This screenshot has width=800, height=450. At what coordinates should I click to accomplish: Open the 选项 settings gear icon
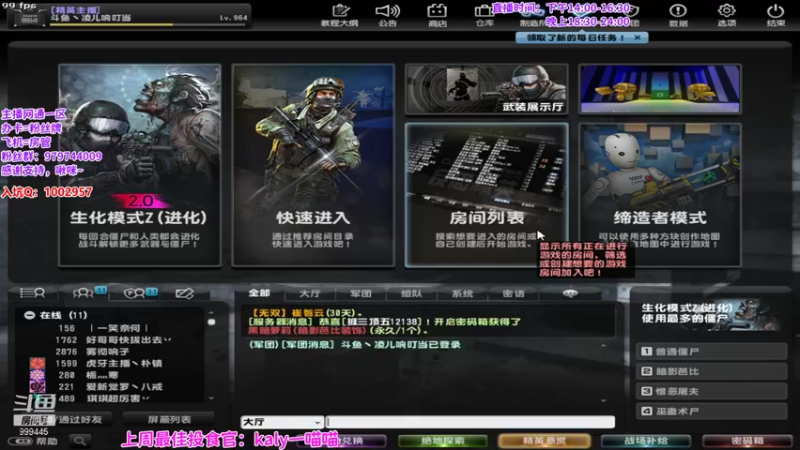727,15
